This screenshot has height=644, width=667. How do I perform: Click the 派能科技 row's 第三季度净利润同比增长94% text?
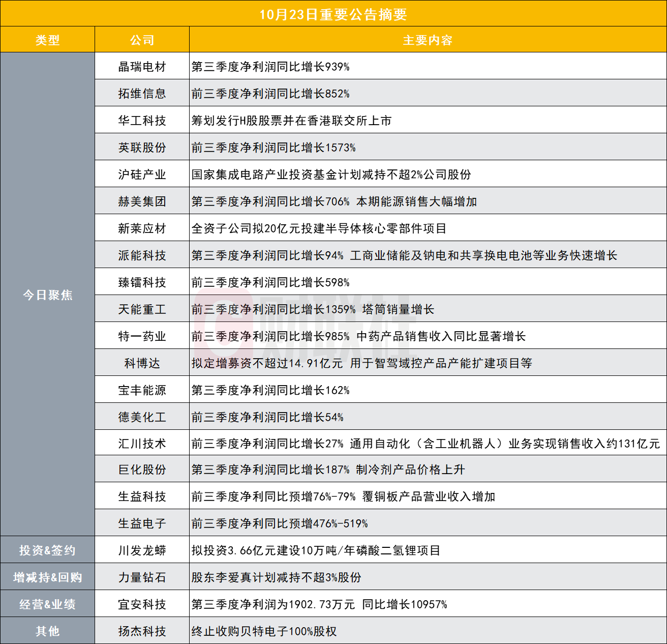(x=267, y=255)
